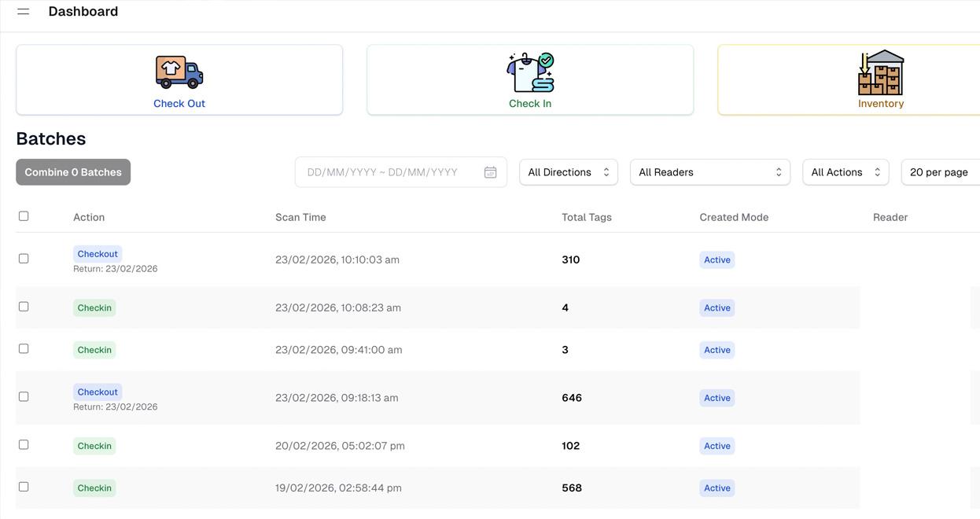Open the hamburger menu icon
This screenshot has height=519, width=980.
24,12
